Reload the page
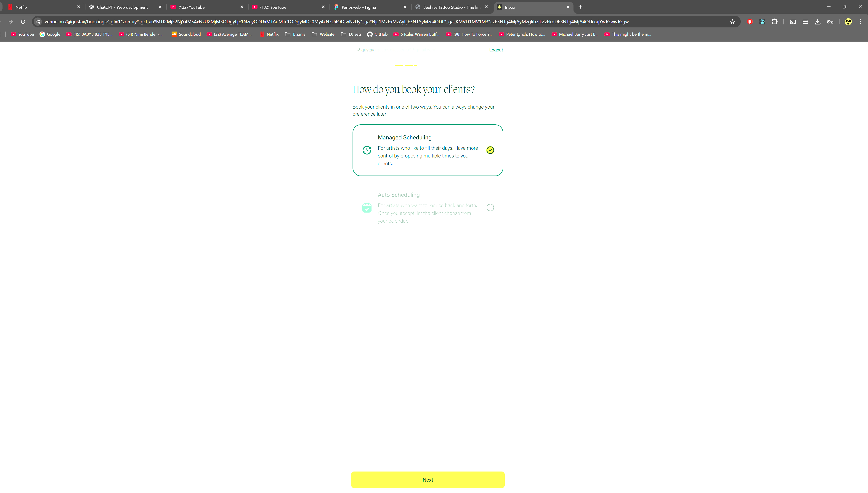This screenshot has height=493, width=868. pos(23,22)
